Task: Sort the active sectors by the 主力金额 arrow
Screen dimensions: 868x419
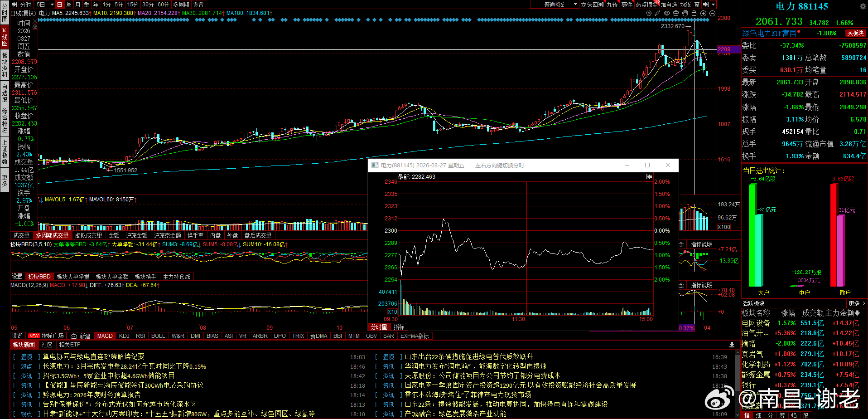Action: [x=857, y=313]
